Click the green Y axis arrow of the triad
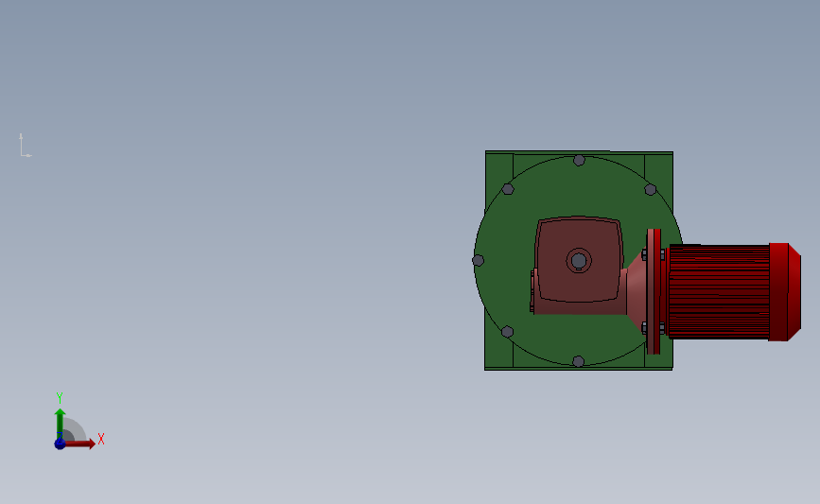 (60, 424)
